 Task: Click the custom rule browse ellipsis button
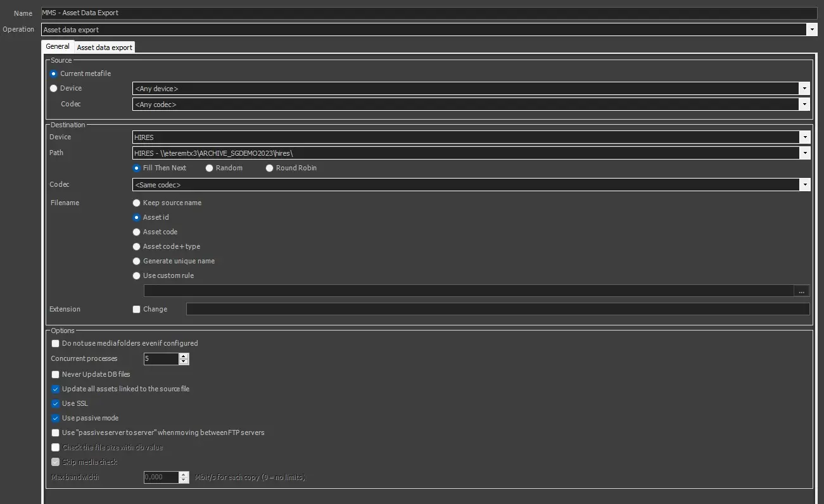[x=801, y=291]
